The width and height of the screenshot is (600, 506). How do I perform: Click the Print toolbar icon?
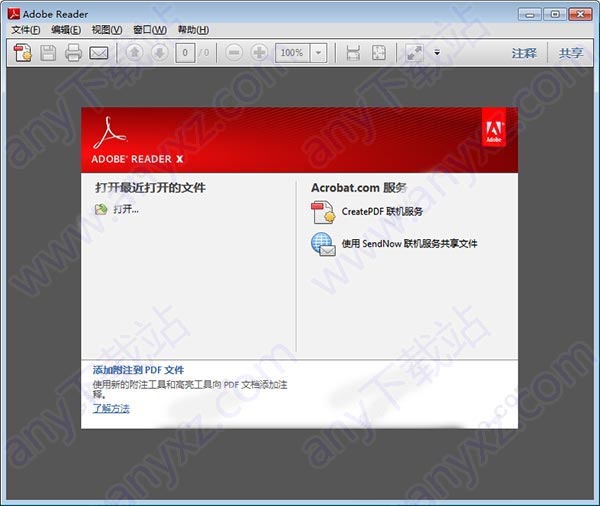click(x=73, y=52)
